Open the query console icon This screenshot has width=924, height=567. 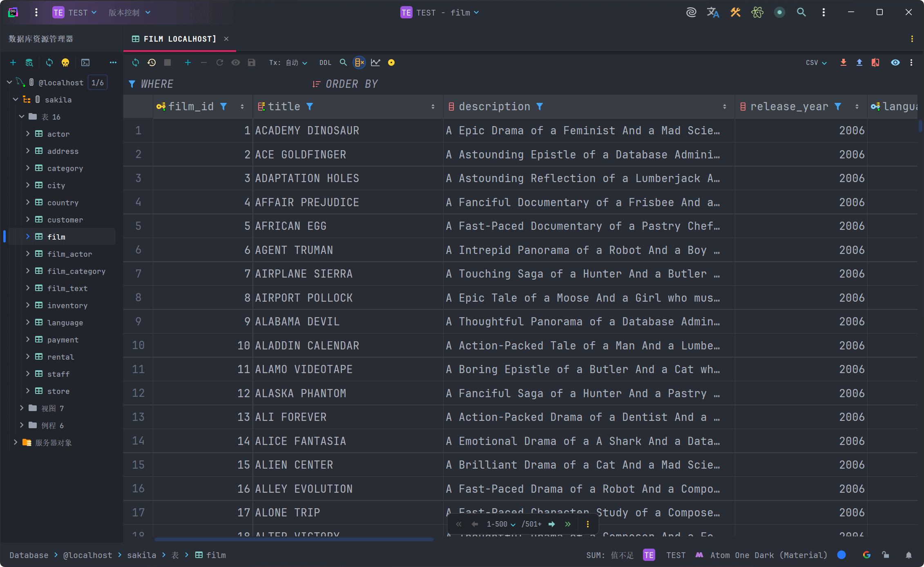tap(85, 62)
